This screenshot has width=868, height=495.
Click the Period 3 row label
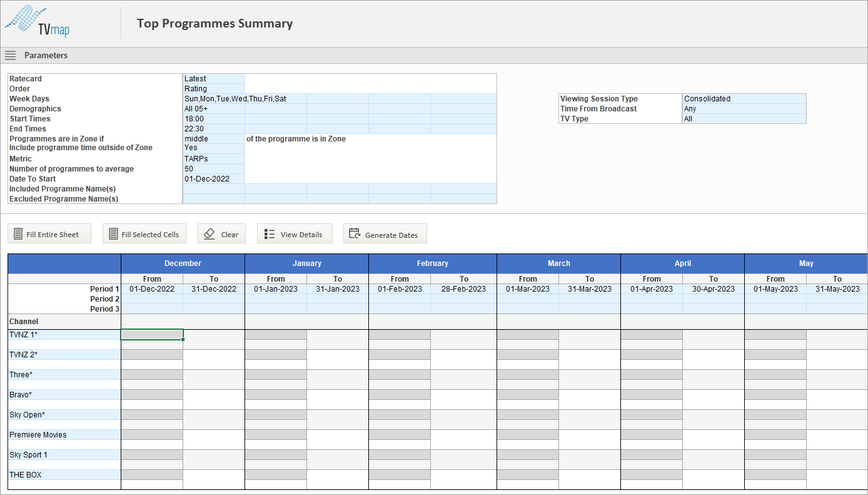(x=104, y=309)
